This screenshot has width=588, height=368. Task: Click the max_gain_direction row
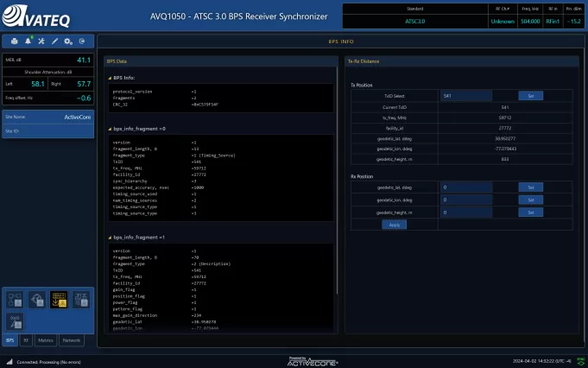coord(157,315)
